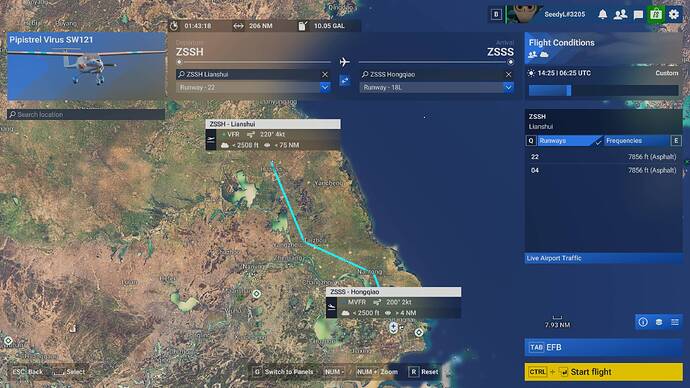The height and width of the screenshot is (388, 690).
Task: Click the Search location field
Action: pyautogui.click(x=86, y=114)
